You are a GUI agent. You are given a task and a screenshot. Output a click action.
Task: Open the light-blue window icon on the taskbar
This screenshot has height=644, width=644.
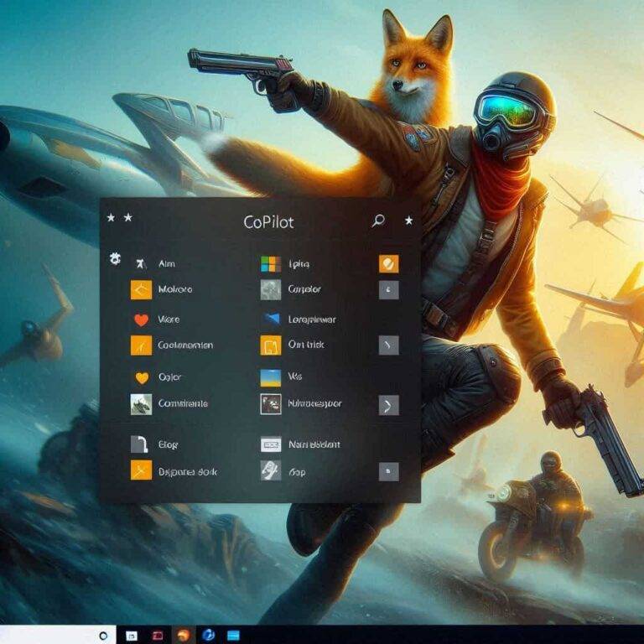[233, 636]
